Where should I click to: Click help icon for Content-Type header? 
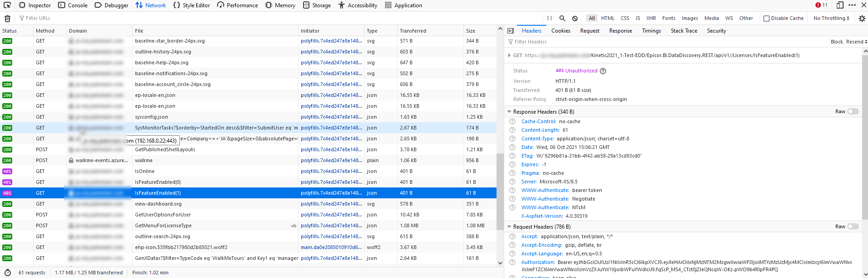(x=512, y=139)
